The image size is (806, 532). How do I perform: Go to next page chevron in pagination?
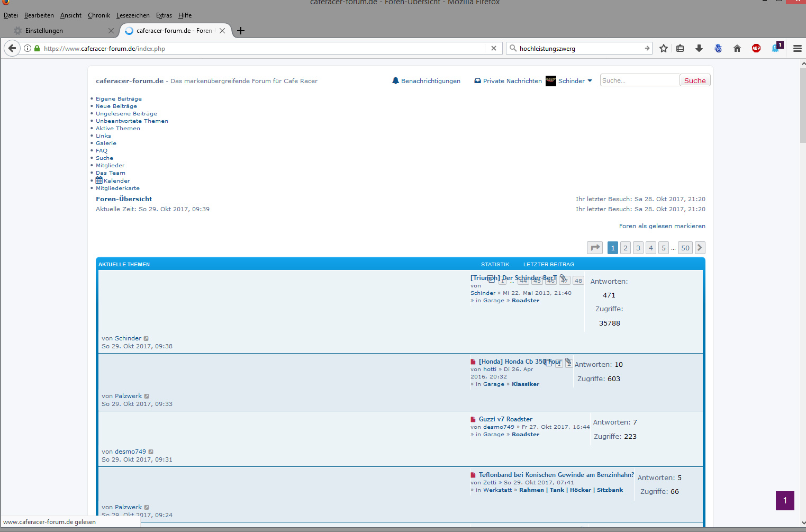coord(700,248)
